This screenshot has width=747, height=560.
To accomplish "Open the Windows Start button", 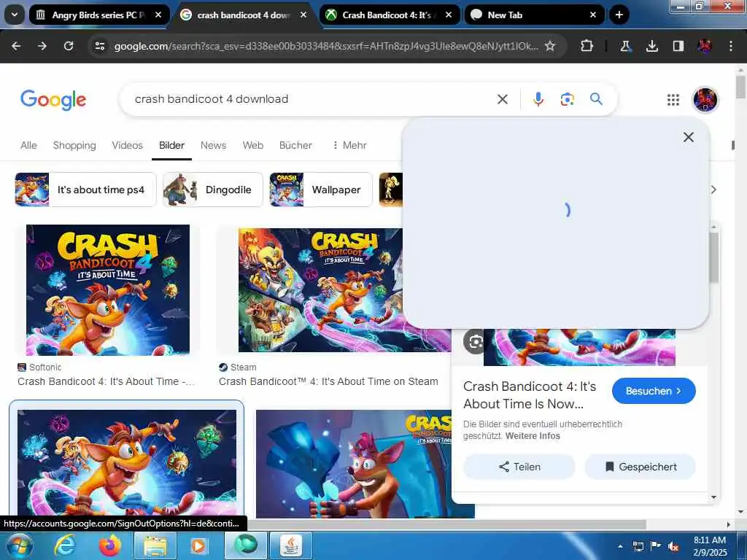I will tap(20, 545).
